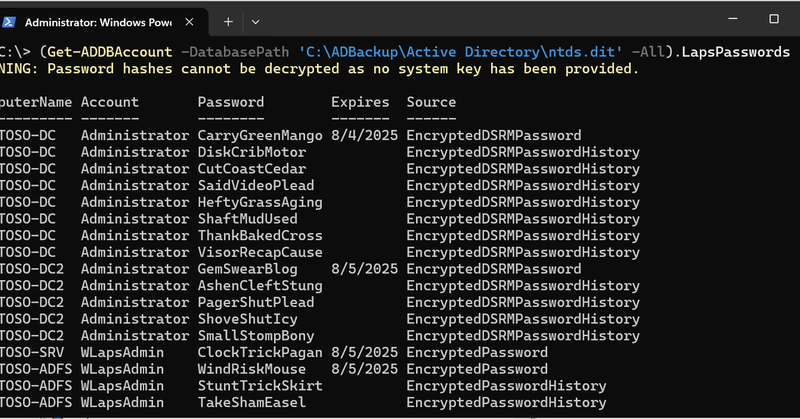800x419 pixels.
Task: Click the password SaidVideoPlead
Action: pyautogui.click(x=256, y=186)
